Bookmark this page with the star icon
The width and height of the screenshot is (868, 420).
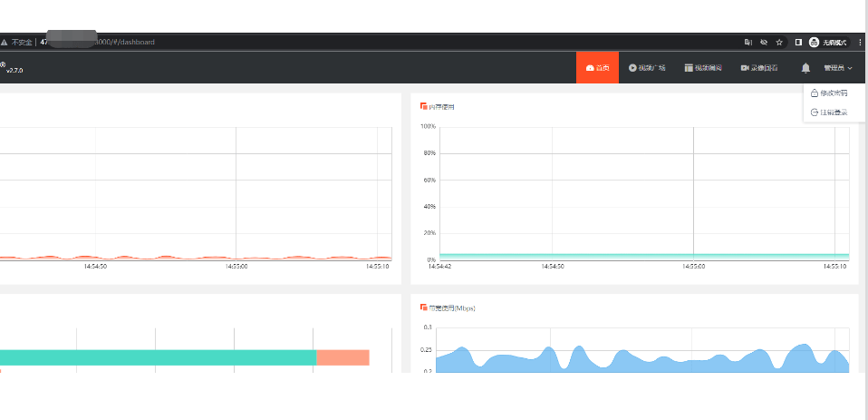[x=779, y=42]
